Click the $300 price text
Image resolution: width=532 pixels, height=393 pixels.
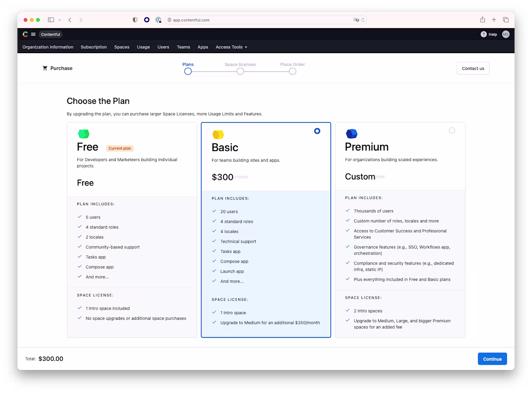222,177
